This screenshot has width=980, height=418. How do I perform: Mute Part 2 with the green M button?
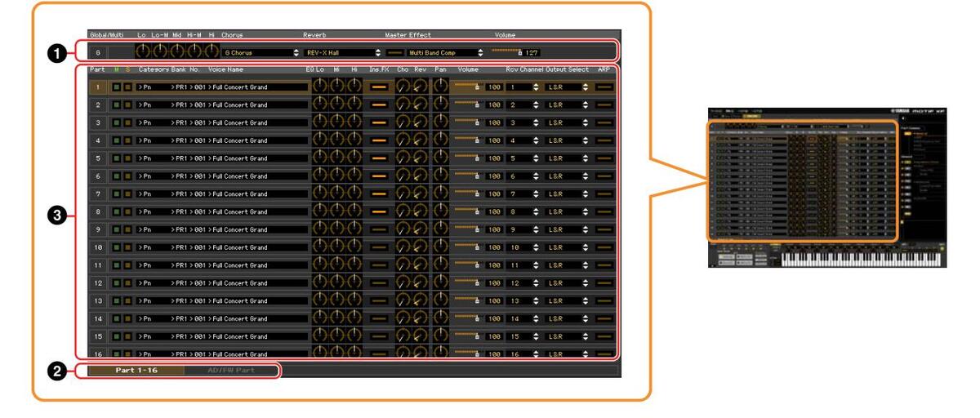[116, 105]
